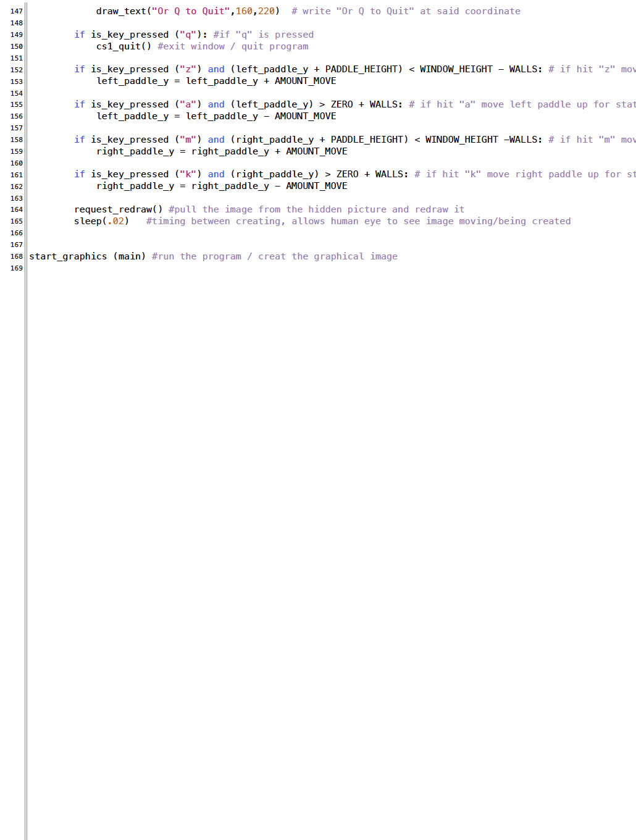This screenshot has width=636, height=840.
Task: Click ZERO on line 161
Action: point(347,174)
